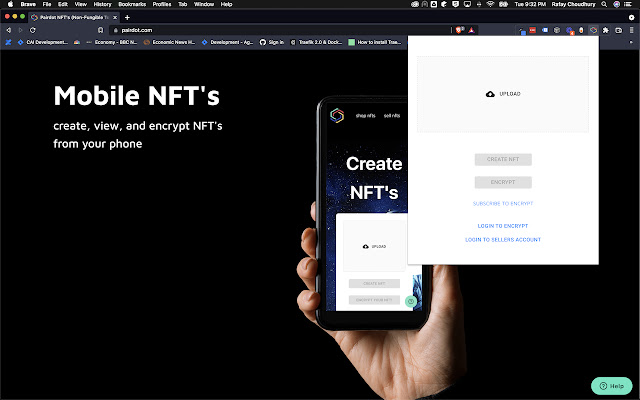Click the lock icon beside pairdot.com
This screenshot has height=400, width=640.
(116, 30)
